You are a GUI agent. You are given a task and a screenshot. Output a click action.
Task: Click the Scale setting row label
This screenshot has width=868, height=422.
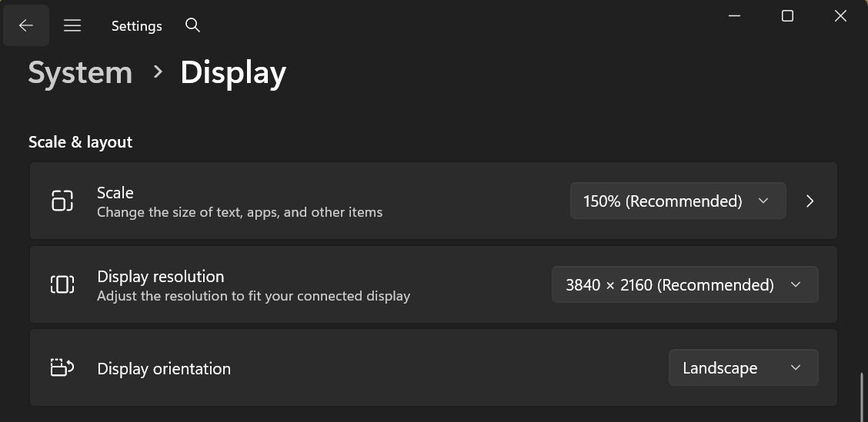(115, 192)
